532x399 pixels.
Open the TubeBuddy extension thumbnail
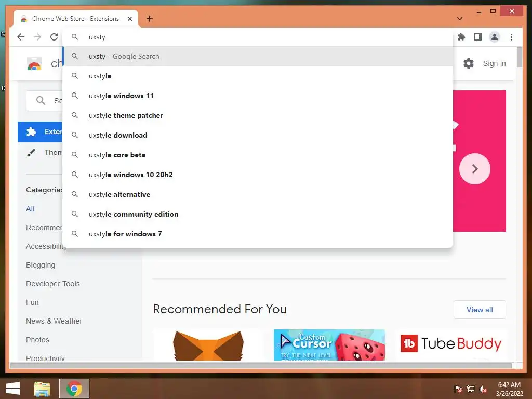[x=450, y=345]
